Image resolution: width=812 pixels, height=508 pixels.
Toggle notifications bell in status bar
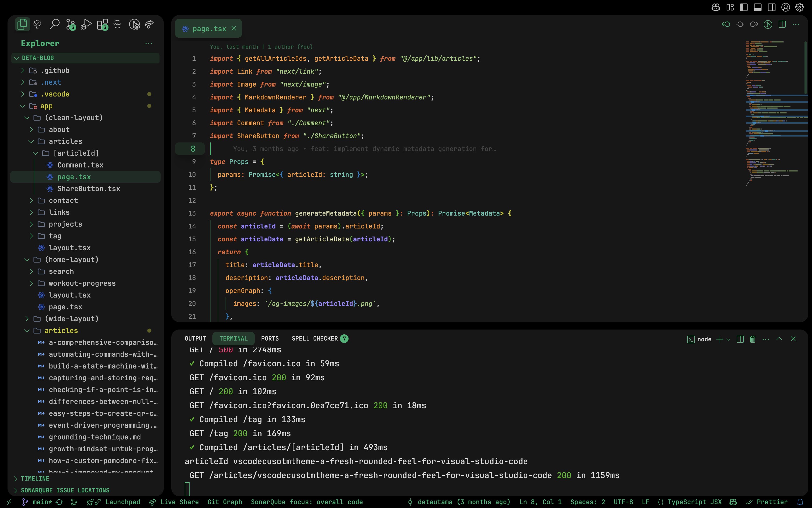(800, 502)
